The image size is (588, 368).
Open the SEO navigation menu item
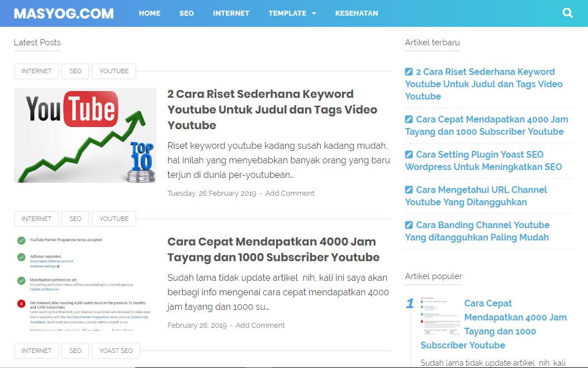[x=186, y=13]
